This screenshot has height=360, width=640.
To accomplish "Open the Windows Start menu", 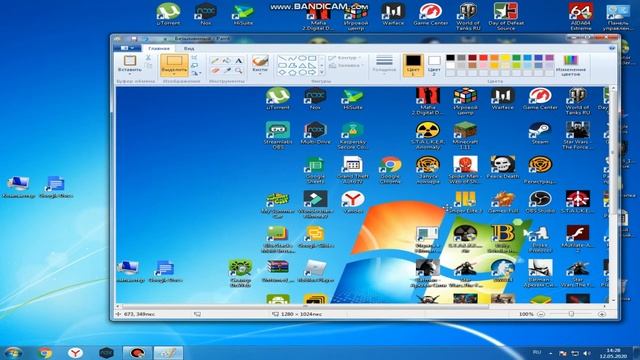I will [x=13, y=352].
